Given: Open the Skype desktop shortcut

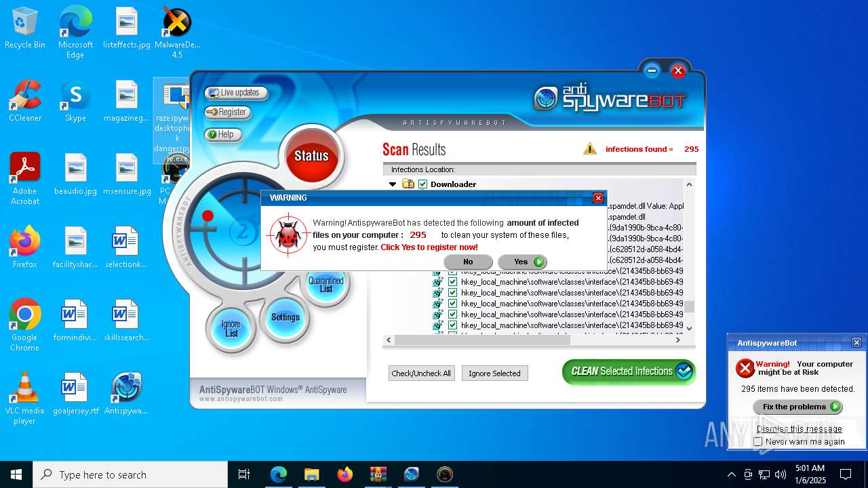Looking at the screenshot, I should 75,102.
